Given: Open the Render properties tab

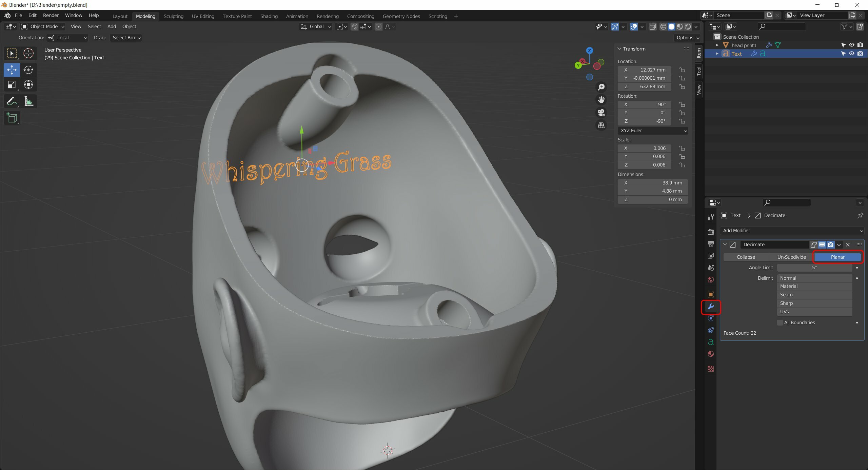Looking at the screenshot, I should tap(711, 232).
